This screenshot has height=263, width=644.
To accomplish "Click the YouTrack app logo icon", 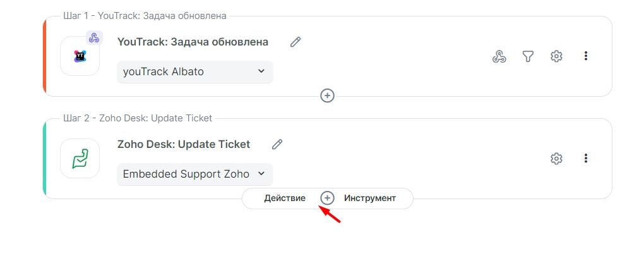I will click(80, 56).
